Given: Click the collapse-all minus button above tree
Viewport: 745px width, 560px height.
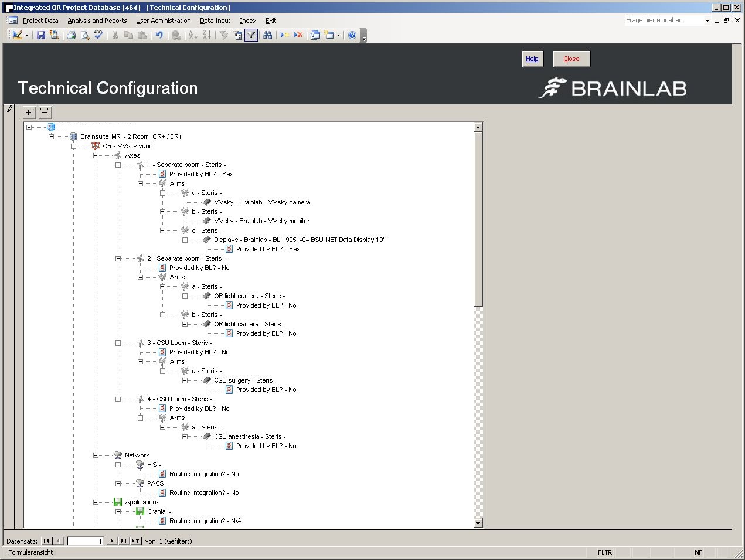Looking at the screenshot, I should (45, 112).
